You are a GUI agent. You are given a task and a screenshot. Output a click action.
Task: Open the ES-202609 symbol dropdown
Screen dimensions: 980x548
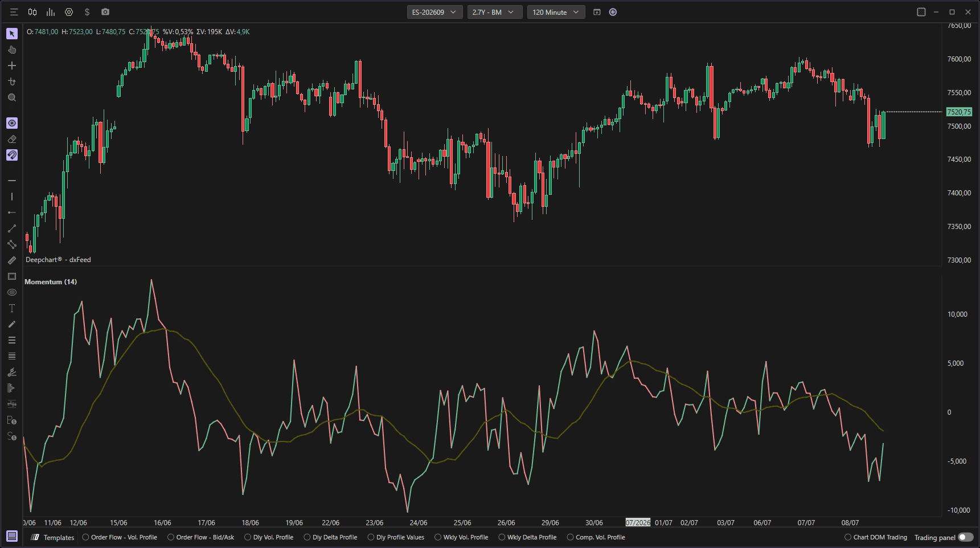tap(434, 12)
